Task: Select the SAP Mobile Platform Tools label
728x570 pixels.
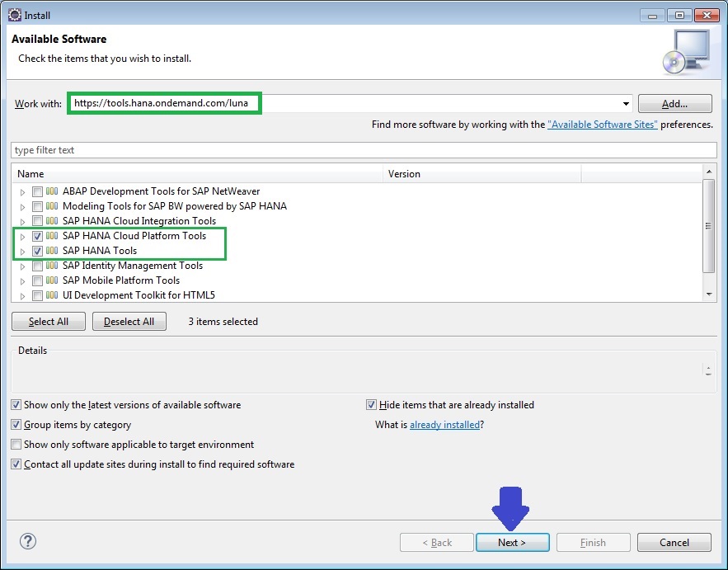Action: (x=121, y=280)
